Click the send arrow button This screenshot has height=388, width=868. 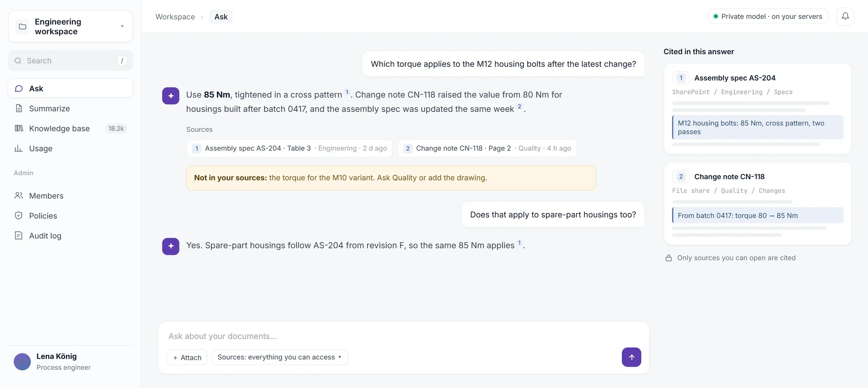pyautogui.click(x=631, y=357)
